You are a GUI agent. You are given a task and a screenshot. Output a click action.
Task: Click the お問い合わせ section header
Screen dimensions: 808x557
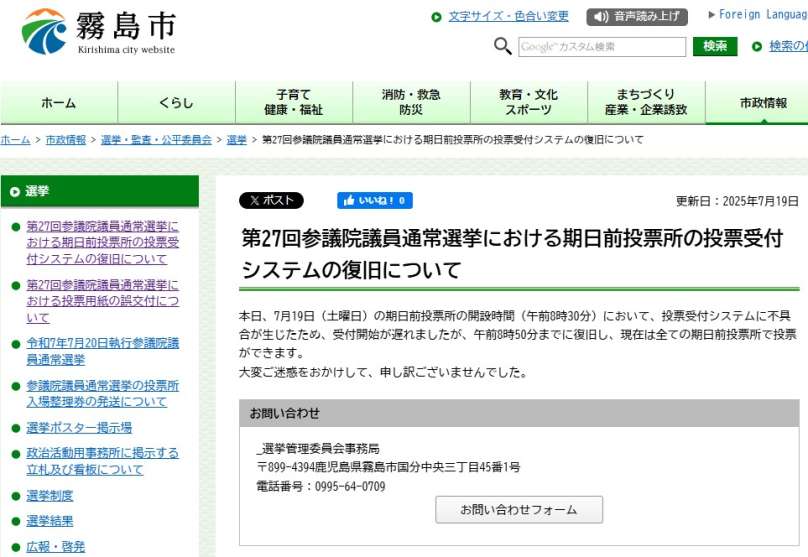(x=519, y=413)
